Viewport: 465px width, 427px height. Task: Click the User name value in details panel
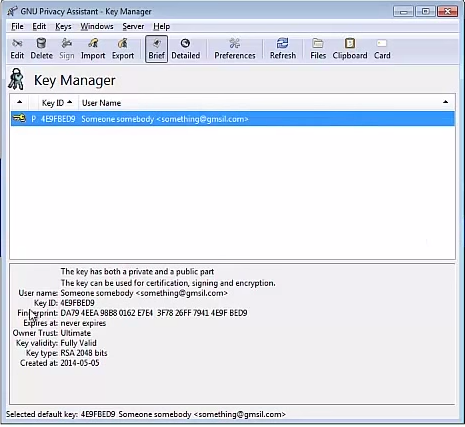[144, 293]
